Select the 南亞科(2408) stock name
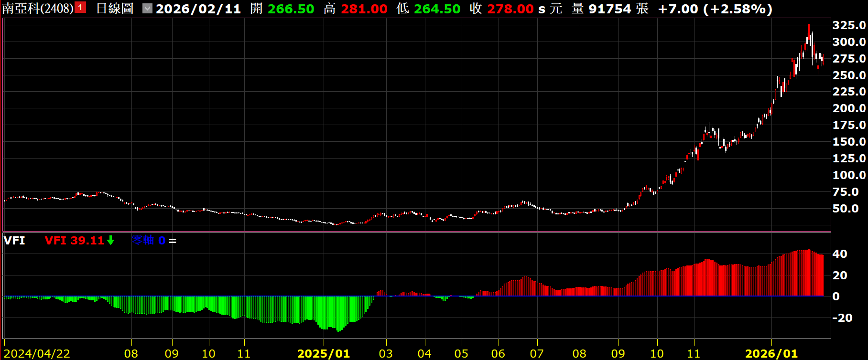 pyautogui.click(x=38, y=9)
